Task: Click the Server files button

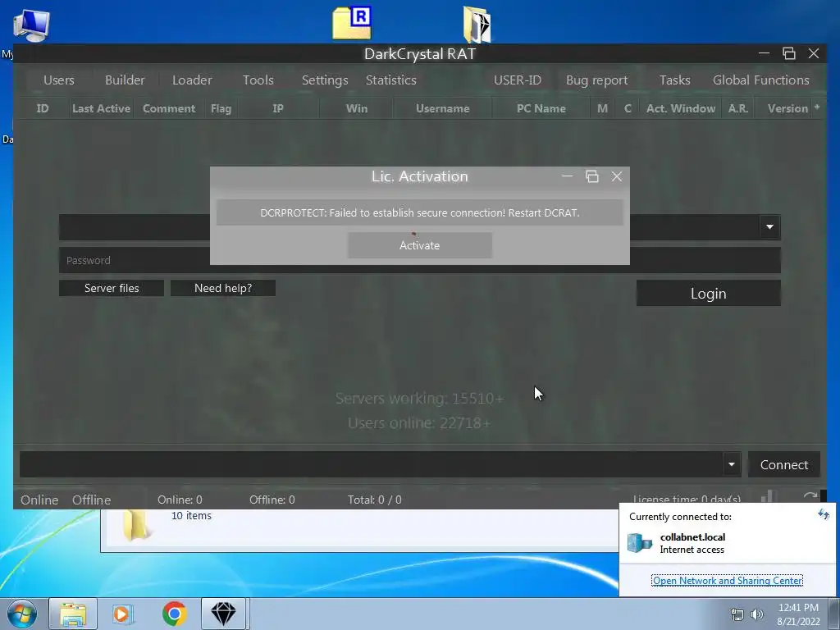Action: (x=112, y=288)
